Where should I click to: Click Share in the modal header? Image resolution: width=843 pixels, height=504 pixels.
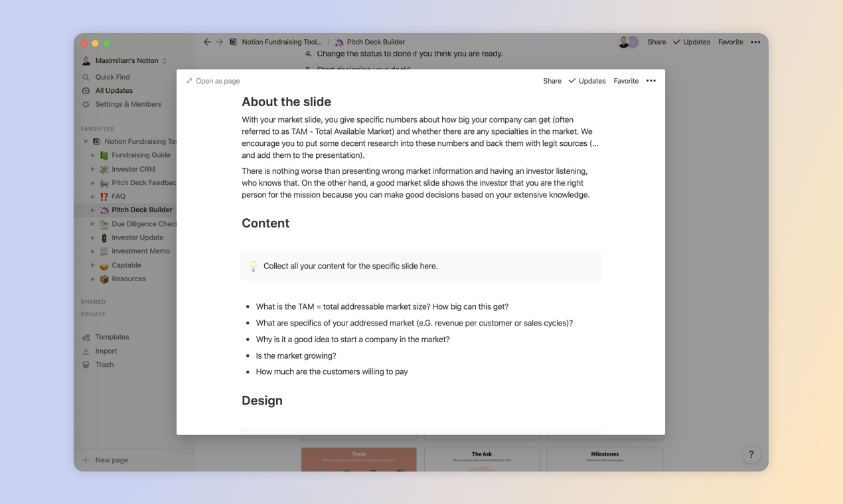[552, 81]
